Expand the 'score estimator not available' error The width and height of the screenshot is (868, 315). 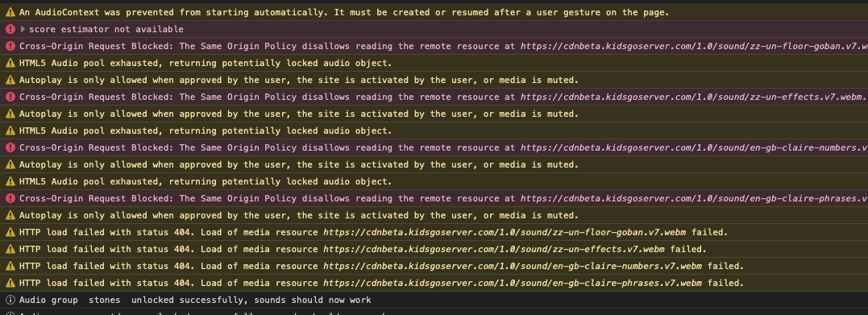[x=23, y=29]
